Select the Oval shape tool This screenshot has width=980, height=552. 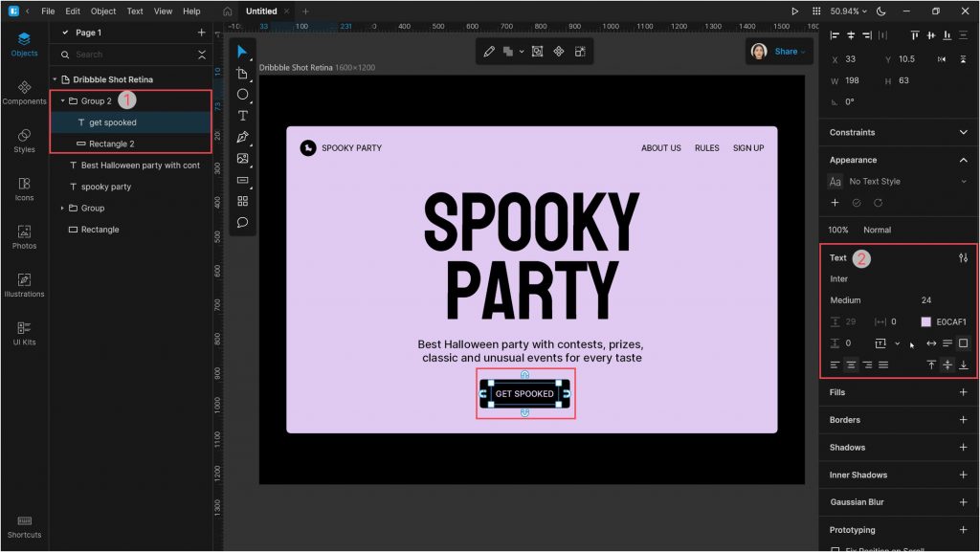click(x=242, y=95)
